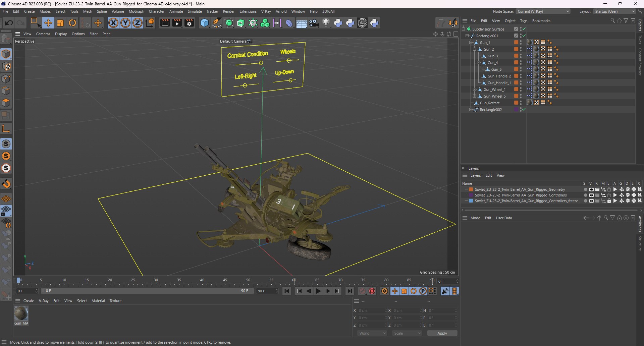
Task: Select the Move tool in toolbar
Action: (48, 23)
